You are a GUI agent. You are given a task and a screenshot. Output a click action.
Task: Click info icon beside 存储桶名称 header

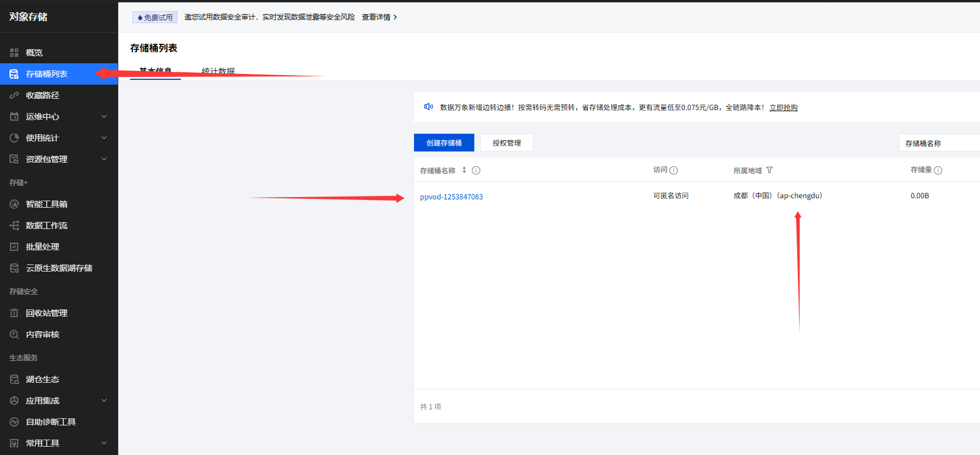[x=476, y=170]
